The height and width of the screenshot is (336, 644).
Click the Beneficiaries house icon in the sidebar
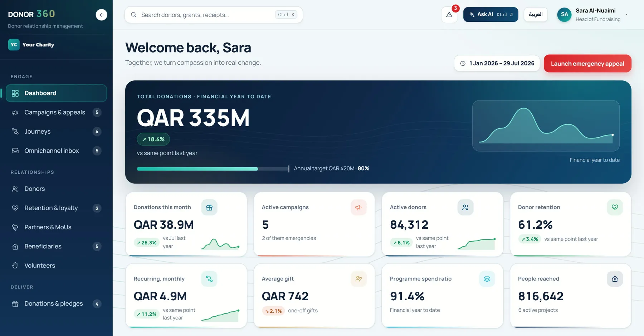15,247
